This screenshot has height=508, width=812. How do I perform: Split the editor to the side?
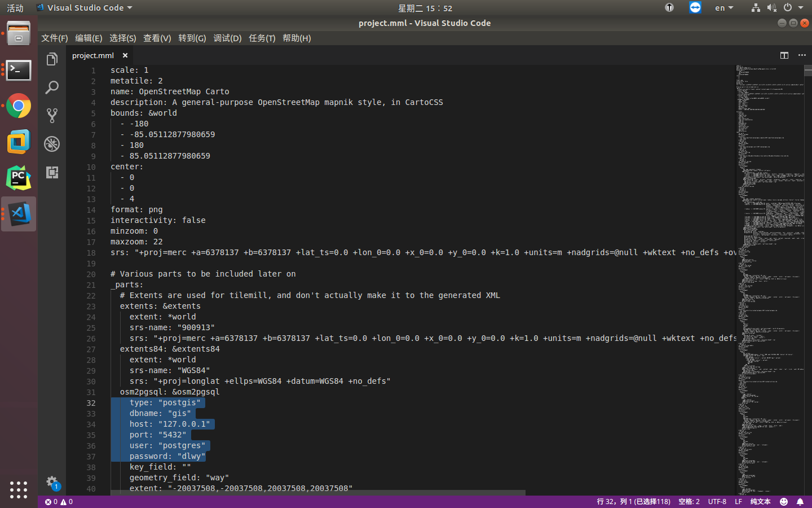(784, 55)
